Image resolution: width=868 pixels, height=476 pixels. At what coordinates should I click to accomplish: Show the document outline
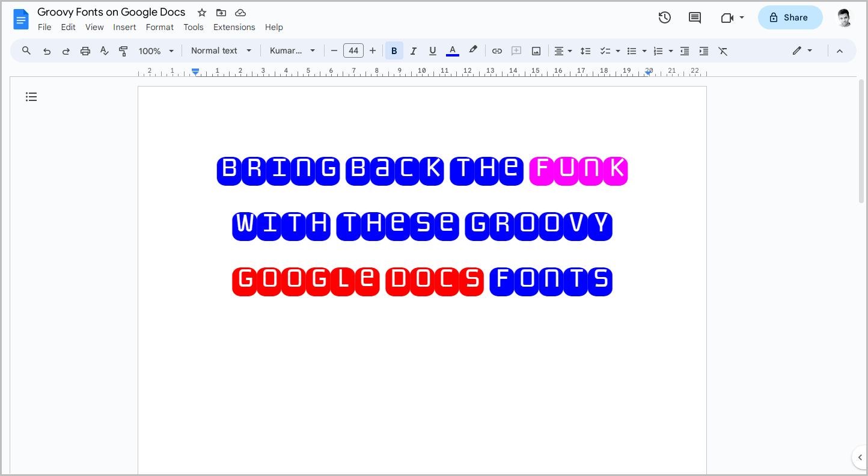pyautogui.click(x=31, y=96)
